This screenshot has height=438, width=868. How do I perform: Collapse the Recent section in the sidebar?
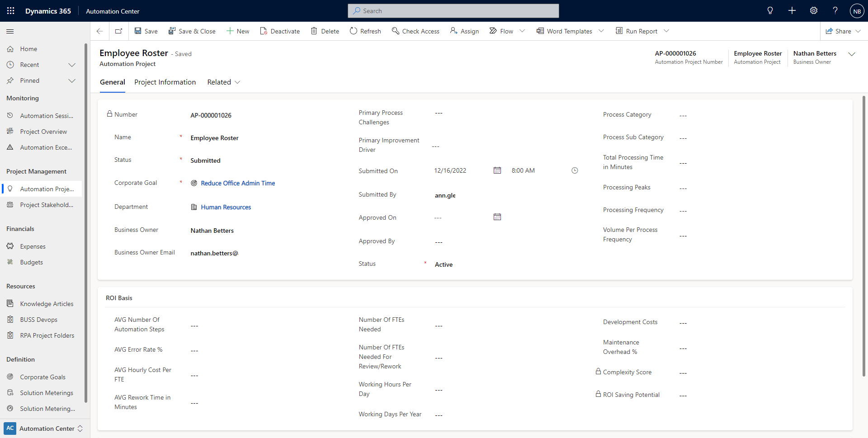tap(72, 65)
